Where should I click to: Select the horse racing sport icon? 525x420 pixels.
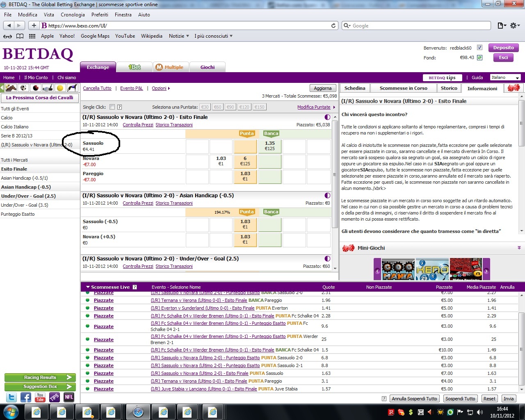coord(11,88)
